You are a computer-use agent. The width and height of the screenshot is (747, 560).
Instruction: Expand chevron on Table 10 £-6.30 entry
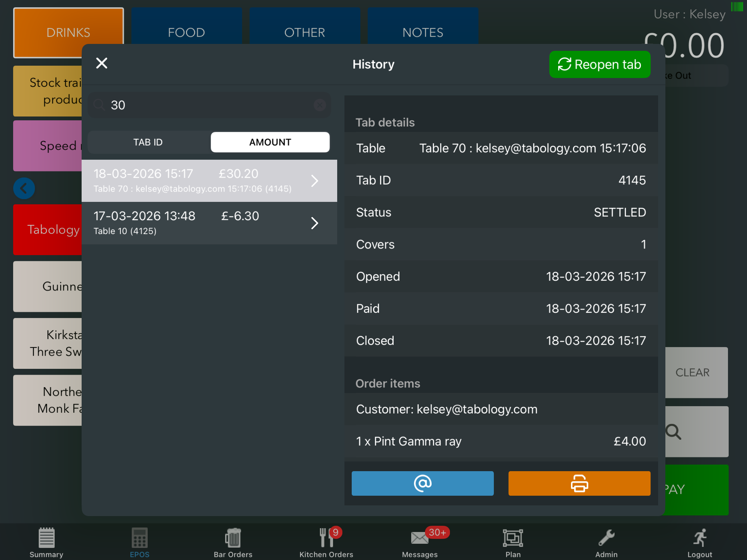coord(314,223)
